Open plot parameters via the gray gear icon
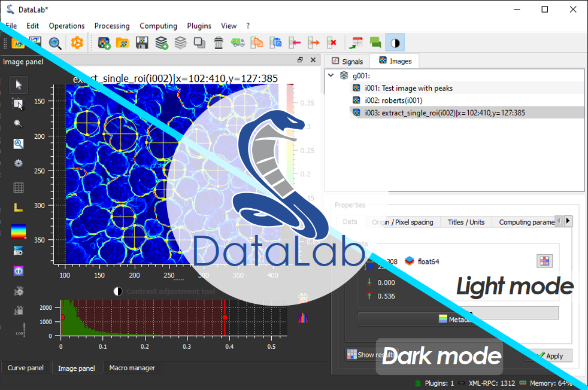 pyautogui.click(x=19, y=163)
